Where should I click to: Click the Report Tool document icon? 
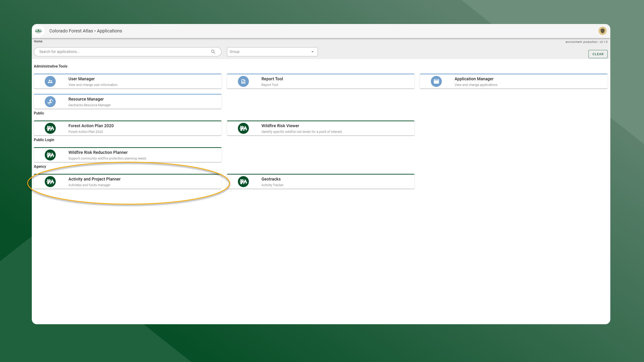(x=243, y=81)
